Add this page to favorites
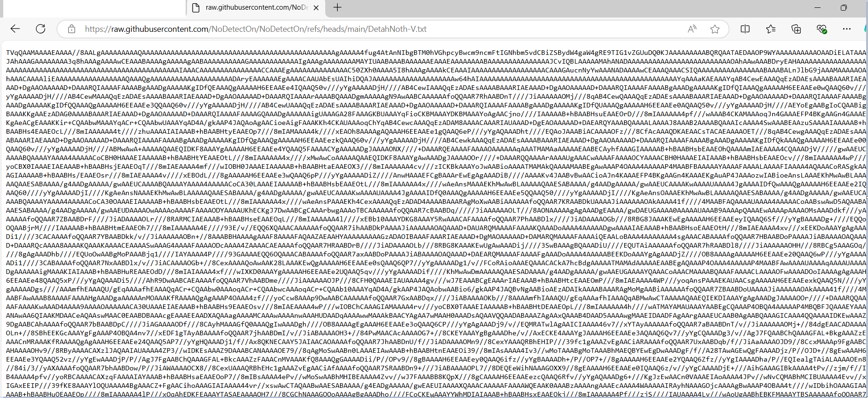Image resolution: width=868 pixels, height=398 pixels. (715, 29)
